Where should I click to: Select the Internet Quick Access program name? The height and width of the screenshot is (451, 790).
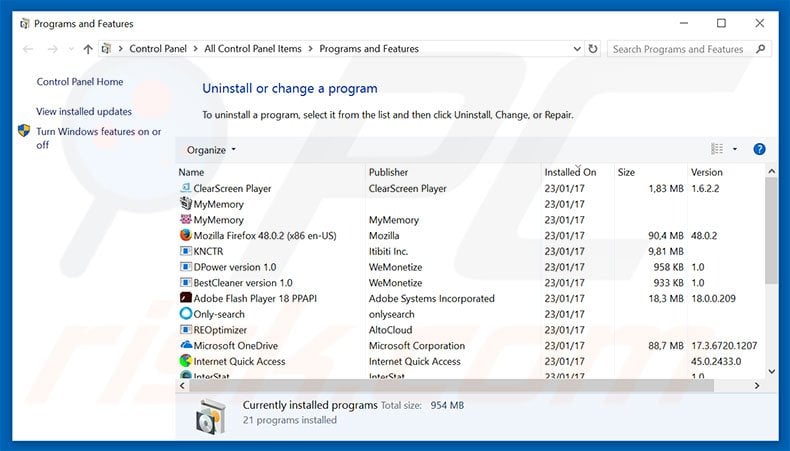coord(239,361)
